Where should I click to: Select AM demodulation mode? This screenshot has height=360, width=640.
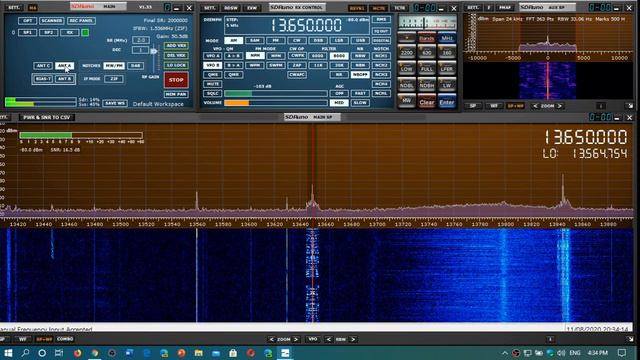233,40
